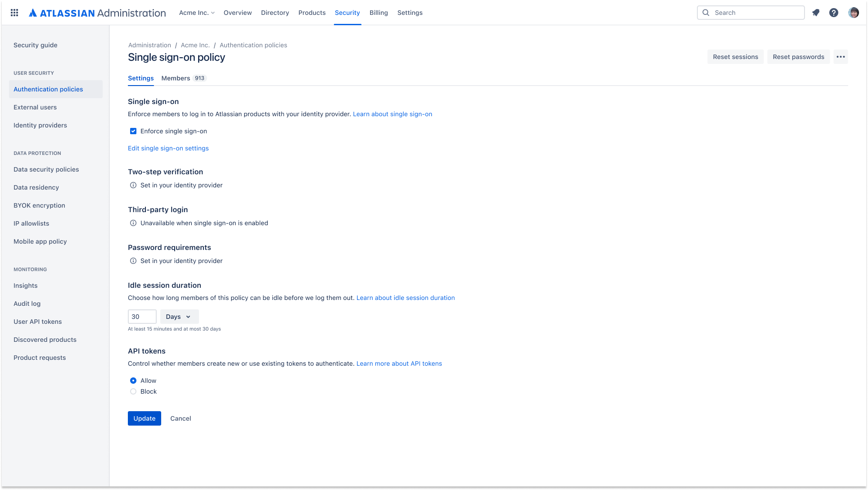
Task: Click the search magnifier icon
Action: click(706, 13)
